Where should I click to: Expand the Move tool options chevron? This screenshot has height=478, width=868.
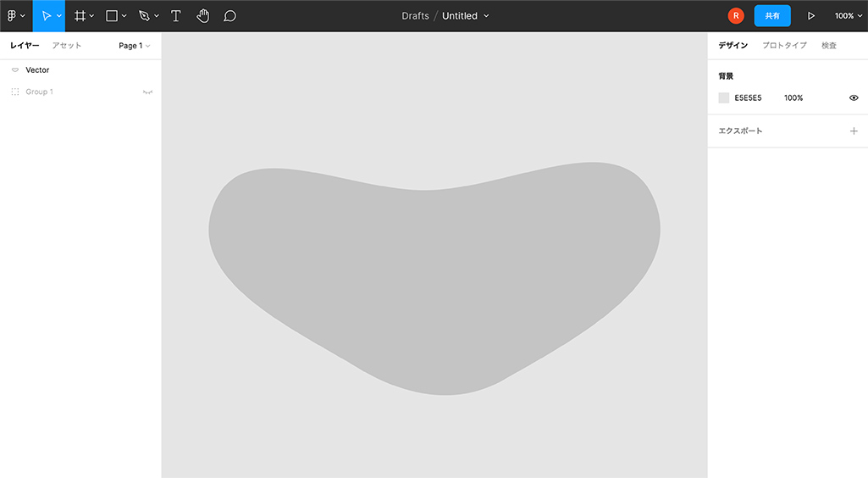(x=59, y=16)
